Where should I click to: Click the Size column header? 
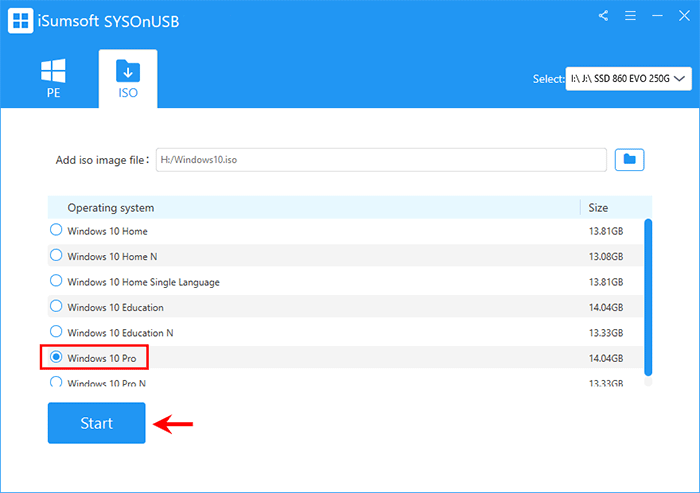598,208
